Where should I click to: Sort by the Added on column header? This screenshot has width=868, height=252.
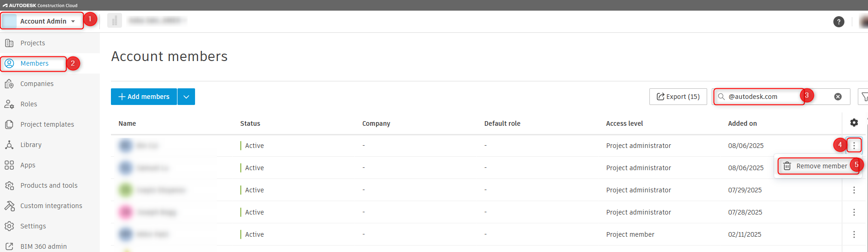coord(742,123)
